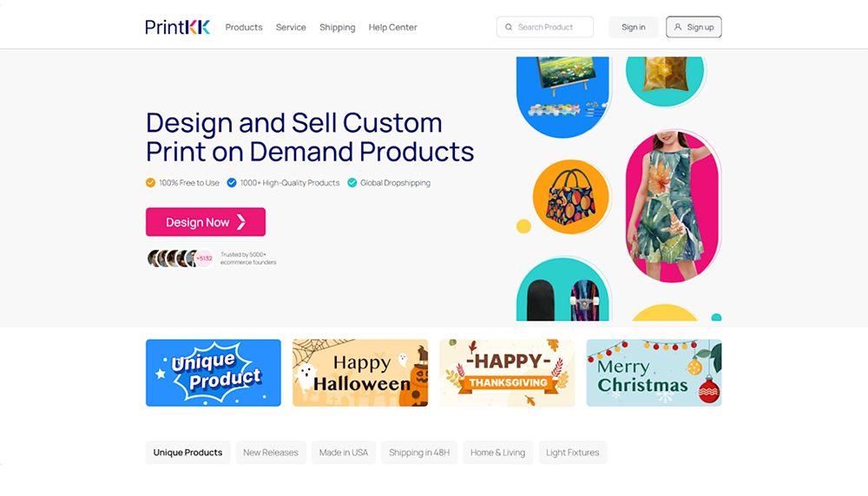Select the Made in USA tab
868x496 pixels.
click(343, 453)
